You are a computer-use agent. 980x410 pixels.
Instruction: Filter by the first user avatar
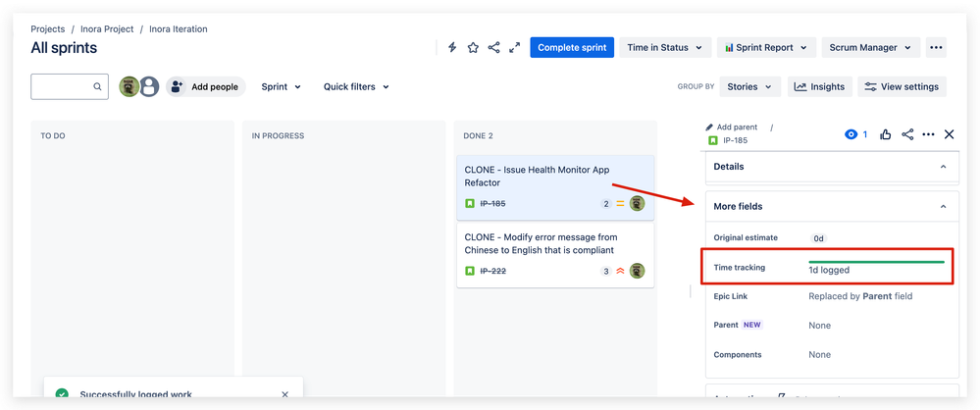[129, 87]
